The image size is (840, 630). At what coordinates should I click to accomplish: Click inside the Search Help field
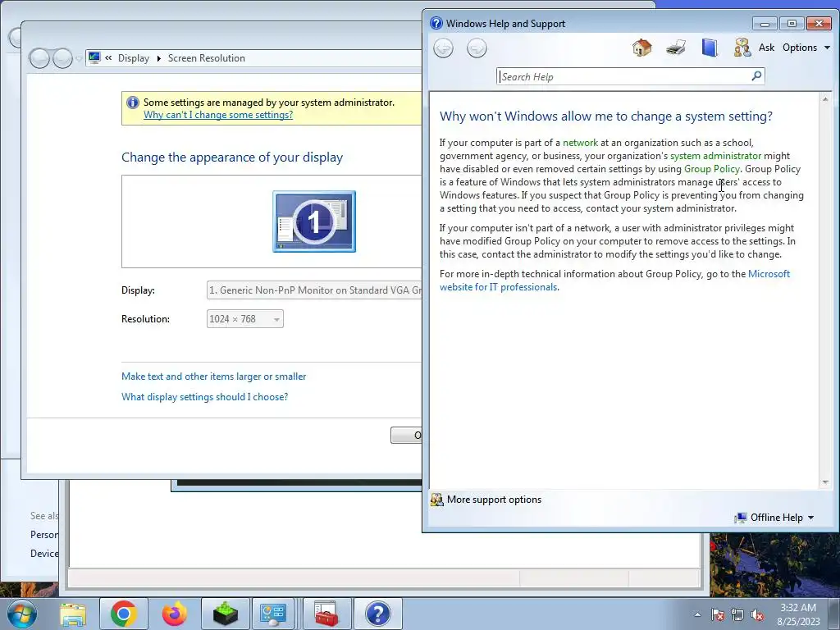tap(624, 76)
